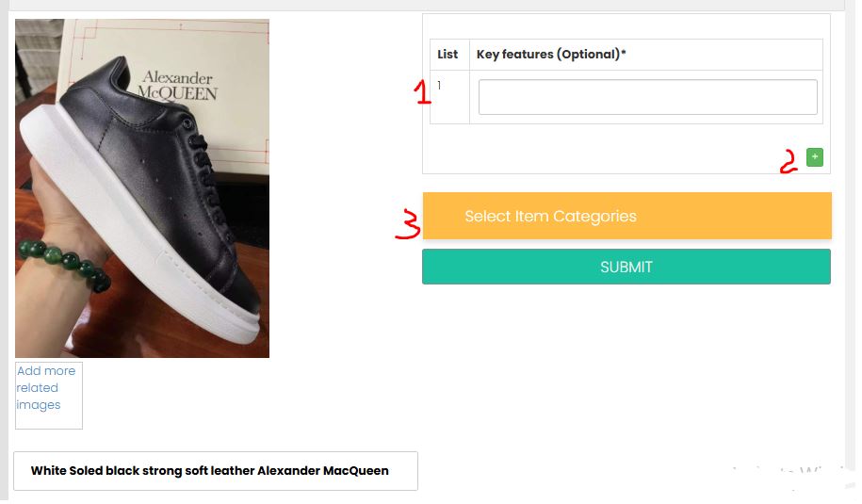The image size is (862, 504).
Task: Click the green plus icon to add a row
Action: click(815, 157)
